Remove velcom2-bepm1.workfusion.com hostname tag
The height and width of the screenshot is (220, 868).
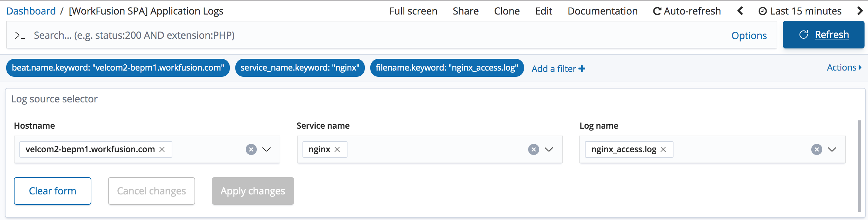click(x=162, y=149)
